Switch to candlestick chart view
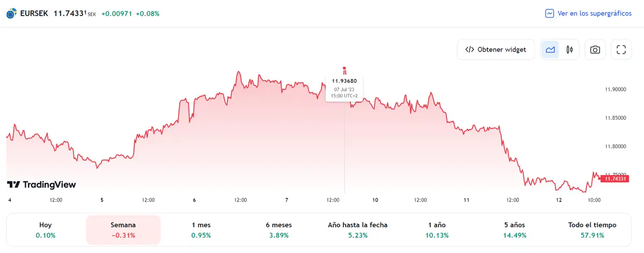The height and width of the screenshot is (253, 644). coord(569,50)
